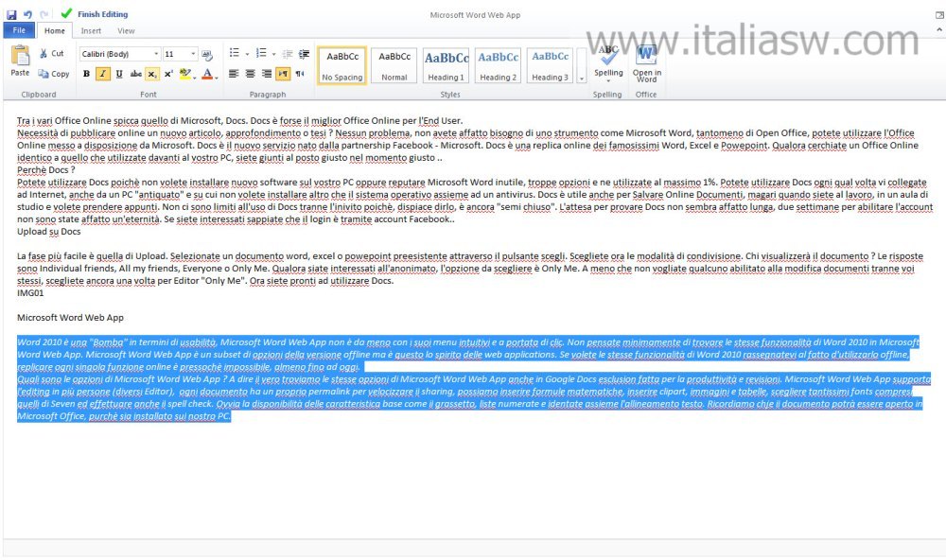
Task: Toggle left-to-right text direction
Action: (283, 74)
